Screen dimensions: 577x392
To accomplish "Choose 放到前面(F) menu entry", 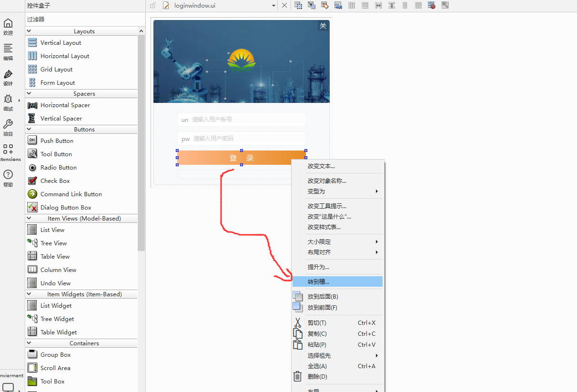I will click(x=338, y=307).
